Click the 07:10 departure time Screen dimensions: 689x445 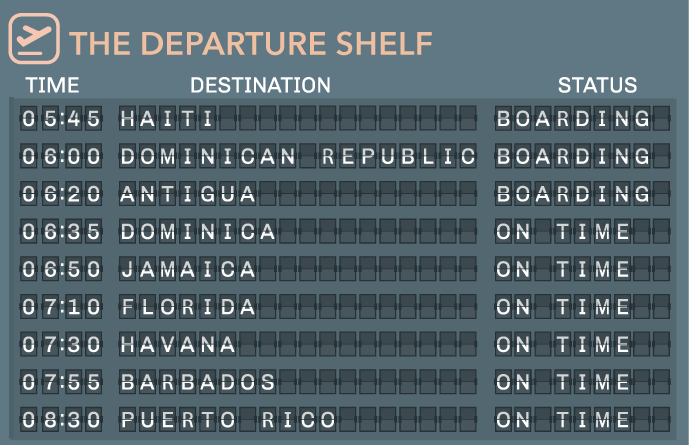(x=61, y=307)
